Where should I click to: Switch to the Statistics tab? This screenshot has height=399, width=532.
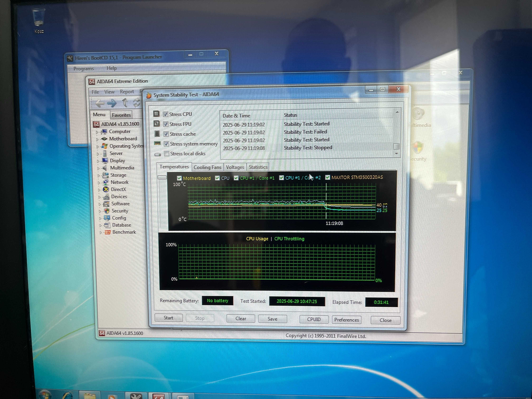tap(258, 167)
